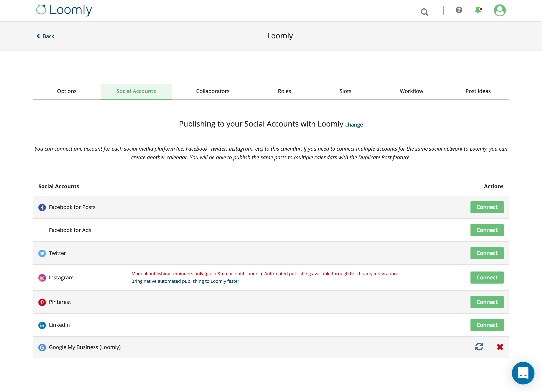Switch to the Options tab

tap(67, 91)
